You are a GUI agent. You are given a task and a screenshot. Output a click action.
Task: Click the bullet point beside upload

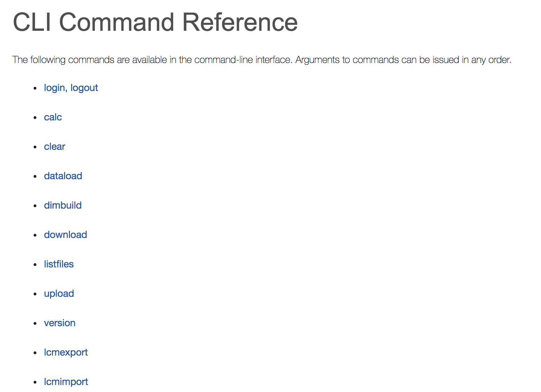35,294
